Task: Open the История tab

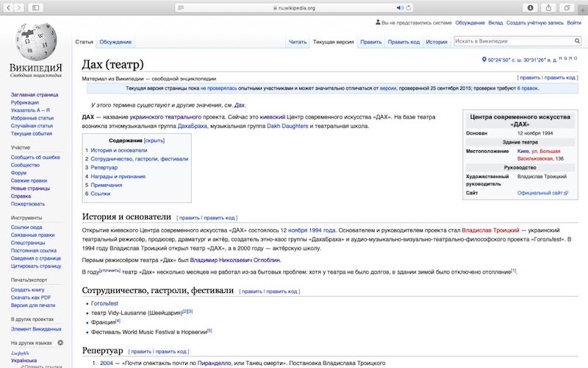Action: pos(437,42)
